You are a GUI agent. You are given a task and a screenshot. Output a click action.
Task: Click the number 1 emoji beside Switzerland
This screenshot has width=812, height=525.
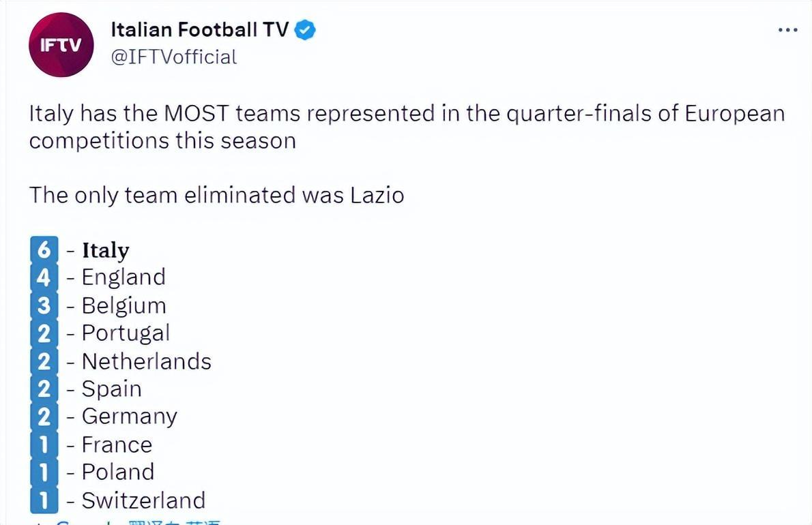tap(44, 500)
